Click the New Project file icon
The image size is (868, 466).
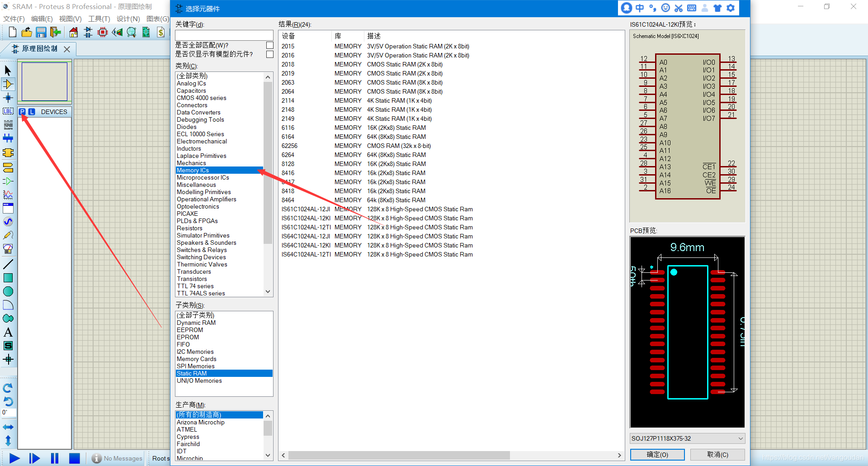click(x=13, y=32)
